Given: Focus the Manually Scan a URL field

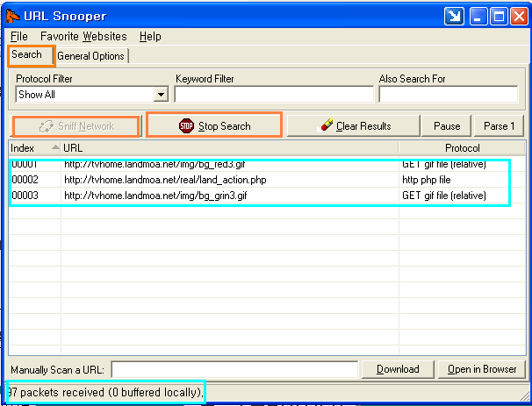Looking at the screenshot, I should pos(234,369).
